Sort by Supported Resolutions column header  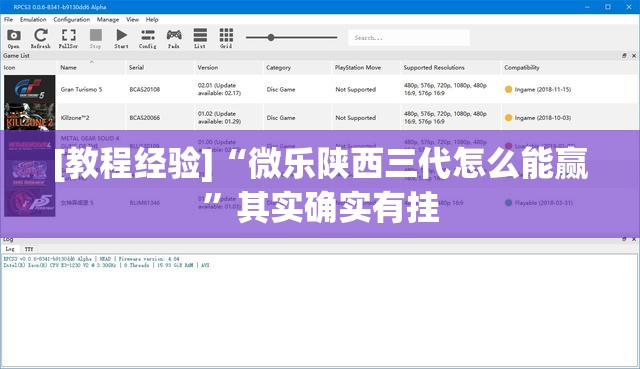(434, 67)
